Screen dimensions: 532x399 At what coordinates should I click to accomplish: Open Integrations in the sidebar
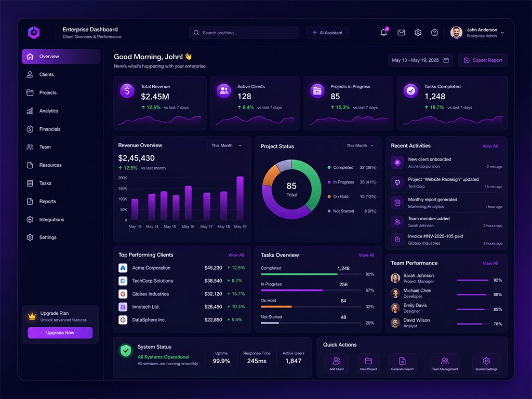click(x=61, y=220)
